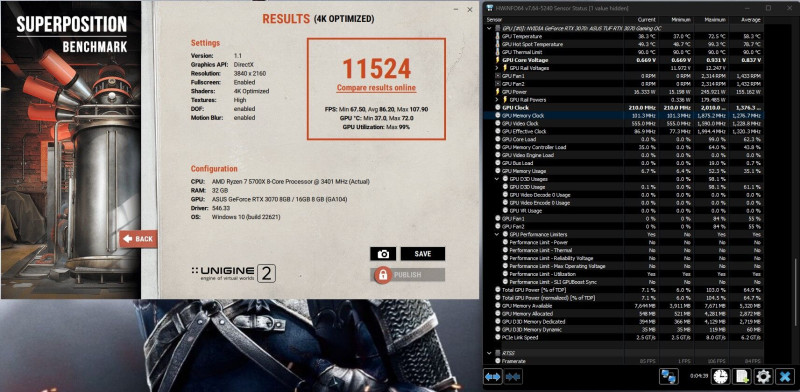Click the circle icon beside GPU Core Load

tap(497, 139)
